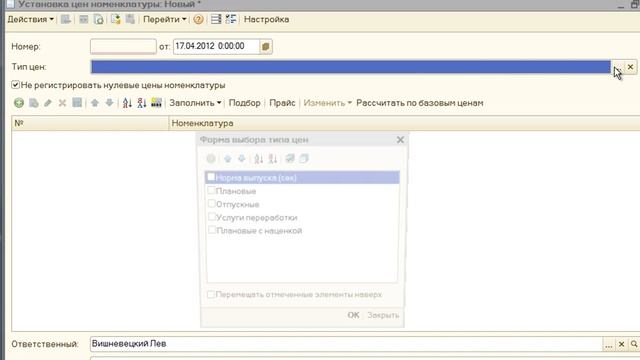The width and height of the screenshot is (640, 360).
Task: Click the grey X delete row icon
Action: tap(62, 103)
